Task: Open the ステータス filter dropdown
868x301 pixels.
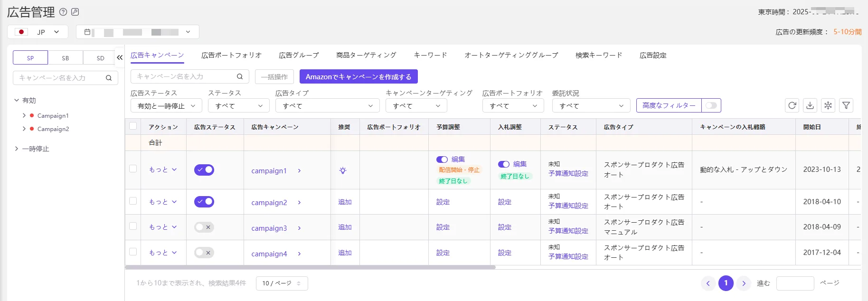Action: 239,106
